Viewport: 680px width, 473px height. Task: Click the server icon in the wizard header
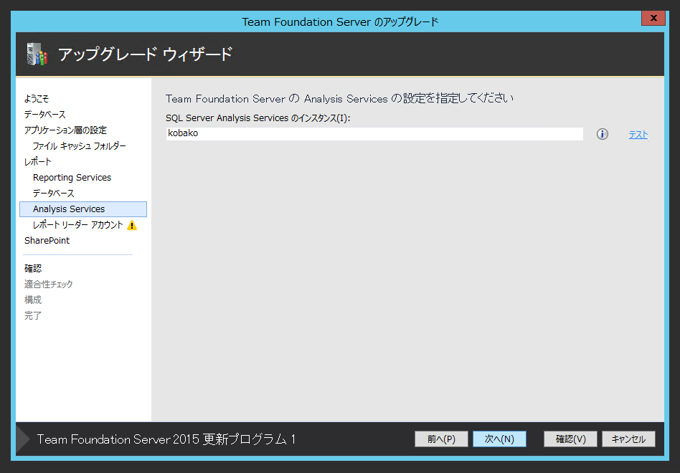click(36, 55)
